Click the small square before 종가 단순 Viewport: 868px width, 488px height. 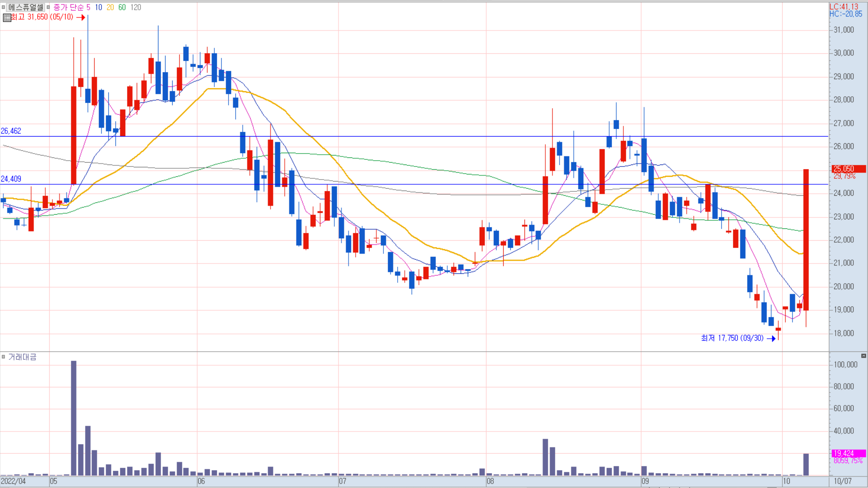point(48,7)
